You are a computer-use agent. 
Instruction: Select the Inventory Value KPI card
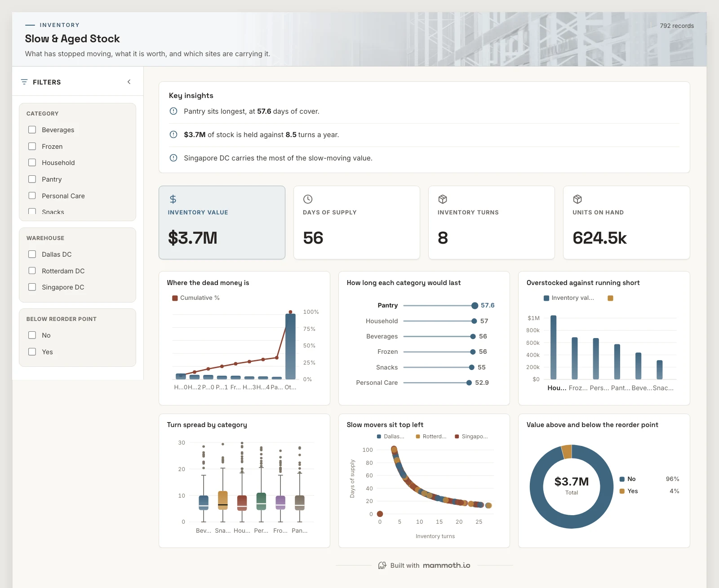(222, 223)
